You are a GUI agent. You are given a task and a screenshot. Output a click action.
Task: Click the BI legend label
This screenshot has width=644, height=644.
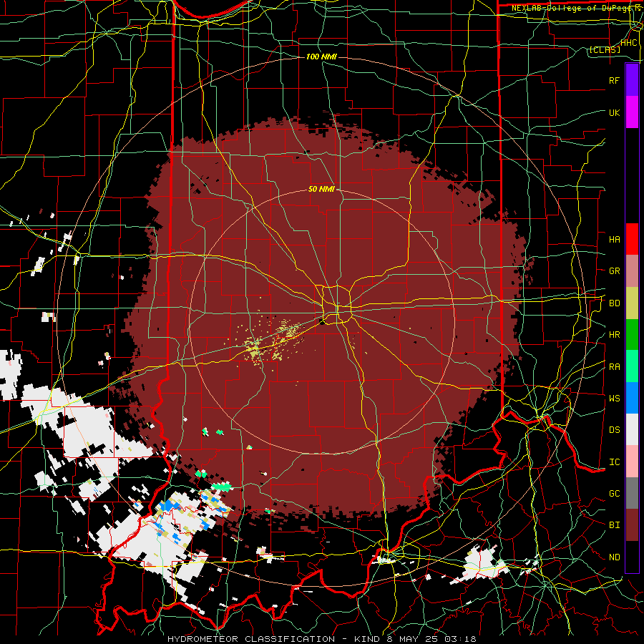click(x=614, y=525)
